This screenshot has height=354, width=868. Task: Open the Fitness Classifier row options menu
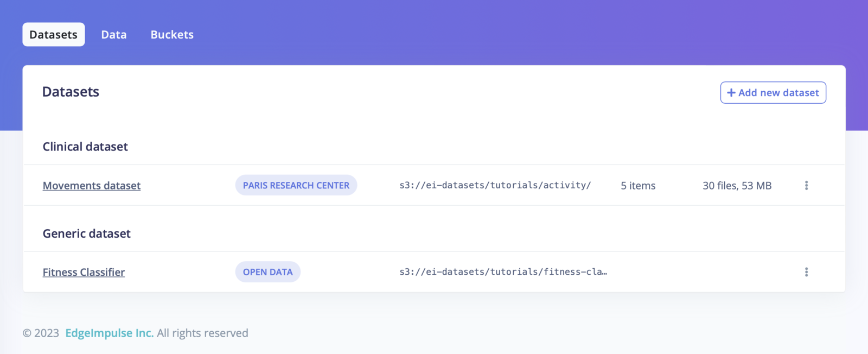[806, 272]
